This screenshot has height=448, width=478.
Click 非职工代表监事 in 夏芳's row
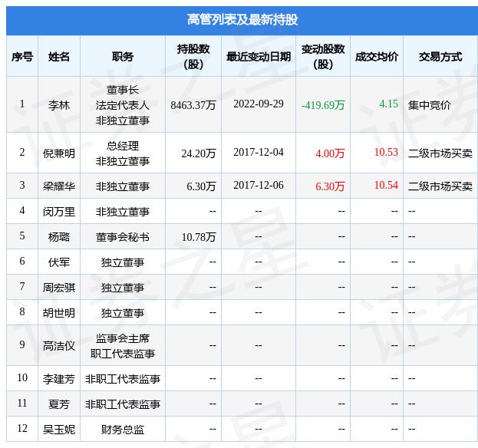(123, 404)
